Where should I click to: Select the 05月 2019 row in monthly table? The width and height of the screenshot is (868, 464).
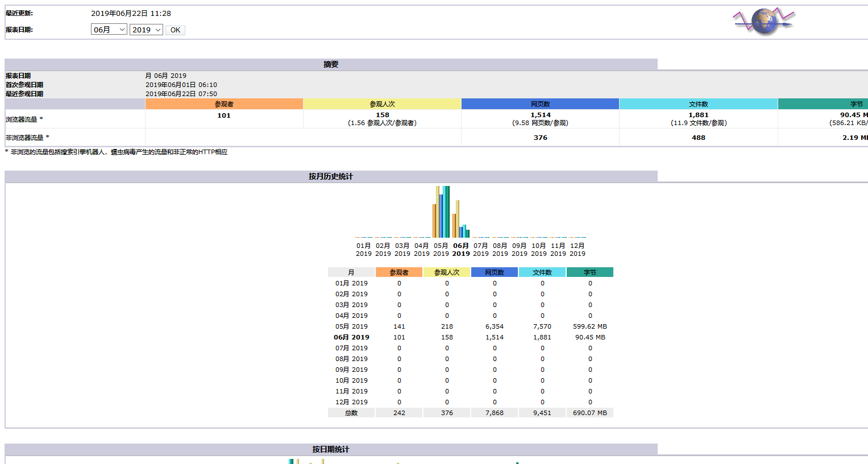[352, 326]
